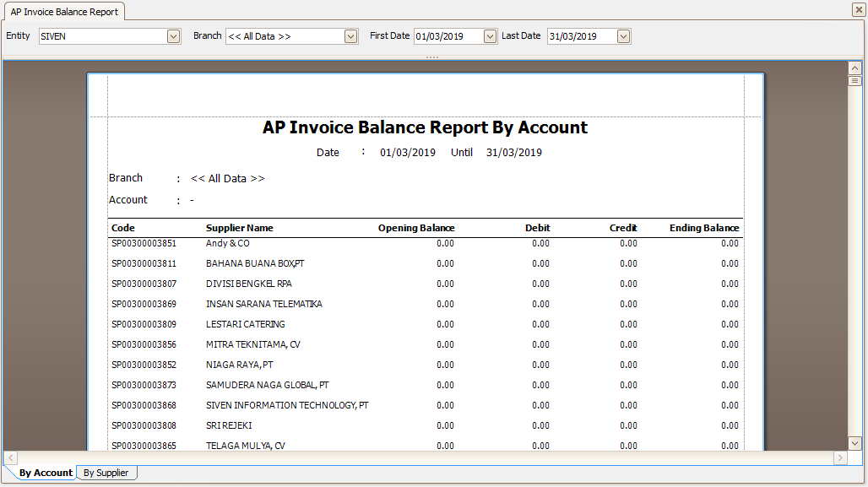
Task: Select the By Account tab
Action: click(46, 473)
